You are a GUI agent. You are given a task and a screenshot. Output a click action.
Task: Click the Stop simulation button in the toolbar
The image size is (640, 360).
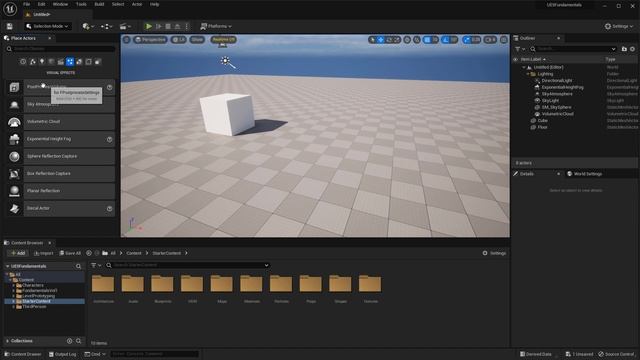(x=168, y=26)
